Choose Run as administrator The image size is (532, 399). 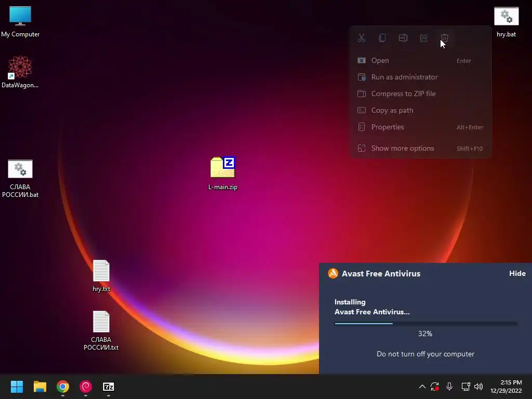click(421, 77)
